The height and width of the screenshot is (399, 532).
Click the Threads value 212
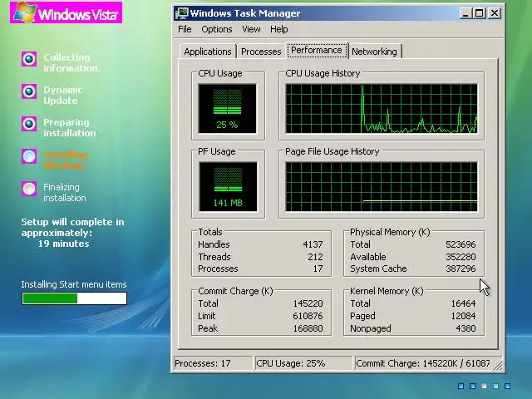(x=315, y=257)
